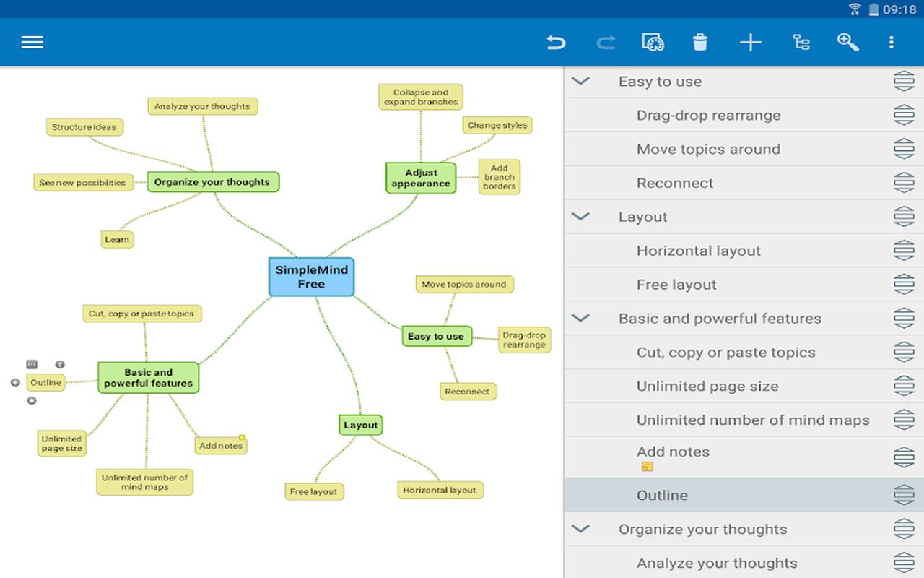Image resolution: width=924 pixels, height=578 pixels.
Task: Undo the last action
Action: 555,43
